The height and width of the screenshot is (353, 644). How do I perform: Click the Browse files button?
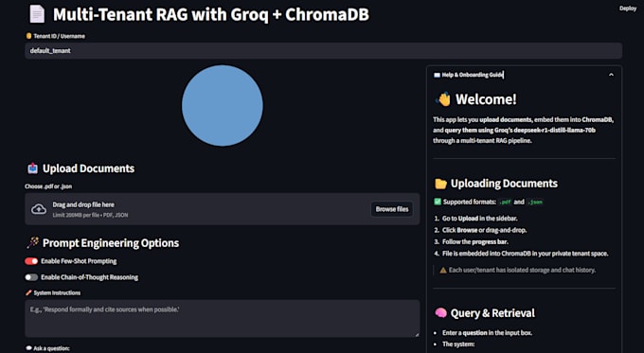392,209
